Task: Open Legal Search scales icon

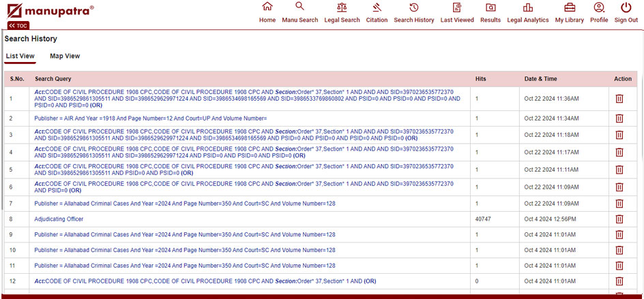Action: click(341, 7)
